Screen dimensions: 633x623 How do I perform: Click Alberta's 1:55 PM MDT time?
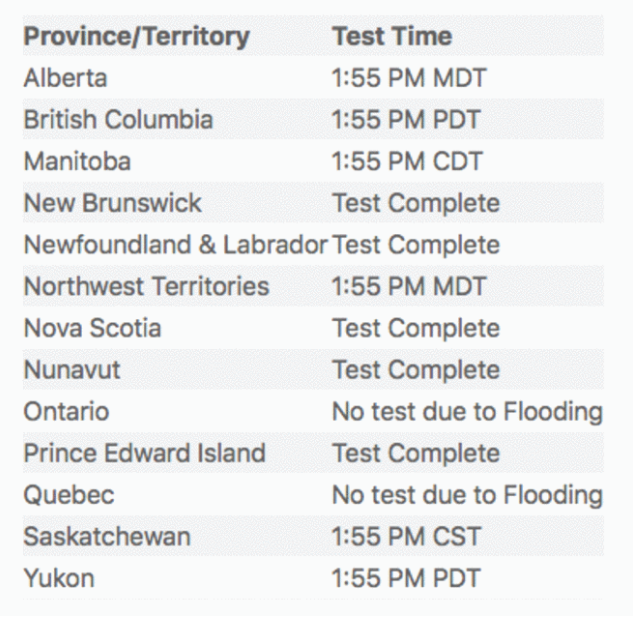[409, 78]
